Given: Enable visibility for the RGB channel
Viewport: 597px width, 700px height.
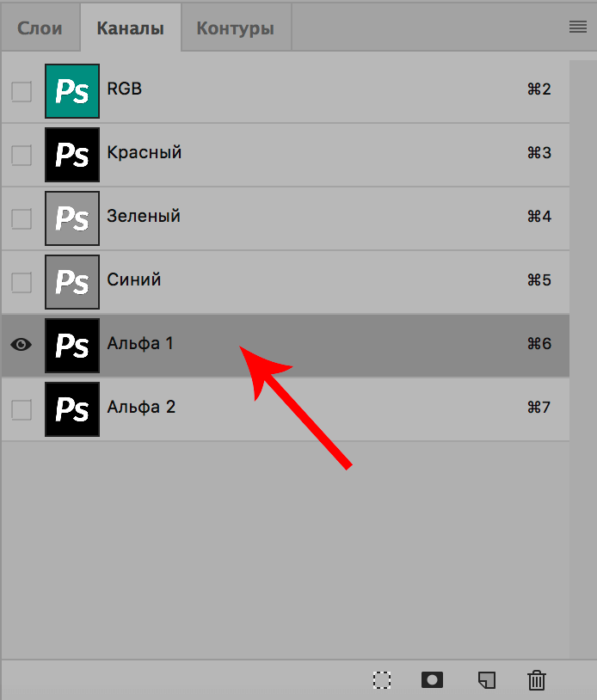Looking at the screenshot, I should [x=20, y=90].
